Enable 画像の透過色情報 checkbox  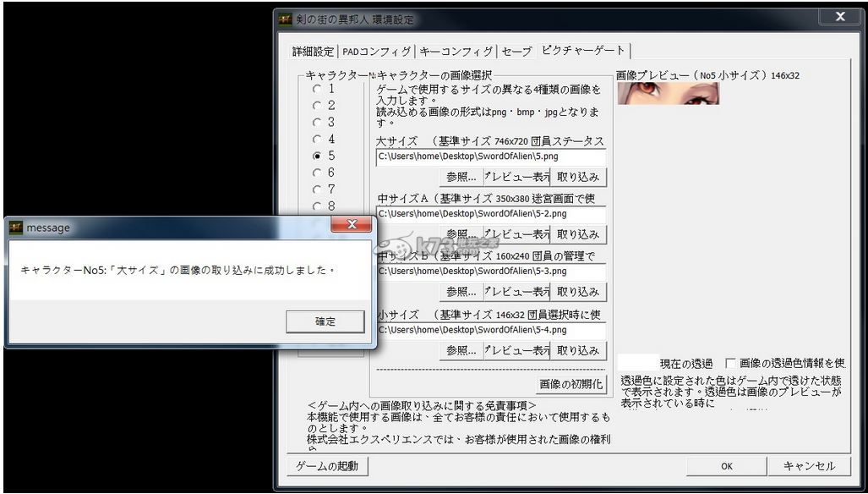click(731, 363)
